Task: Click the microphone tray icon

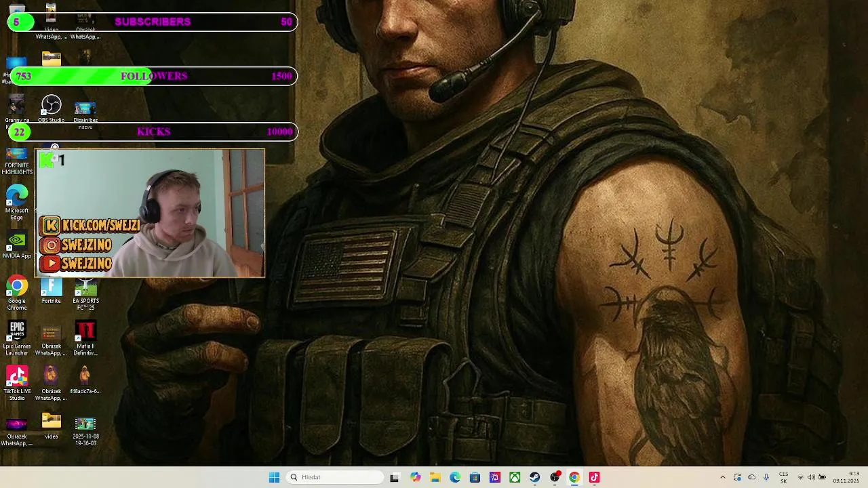Action: 766,477
